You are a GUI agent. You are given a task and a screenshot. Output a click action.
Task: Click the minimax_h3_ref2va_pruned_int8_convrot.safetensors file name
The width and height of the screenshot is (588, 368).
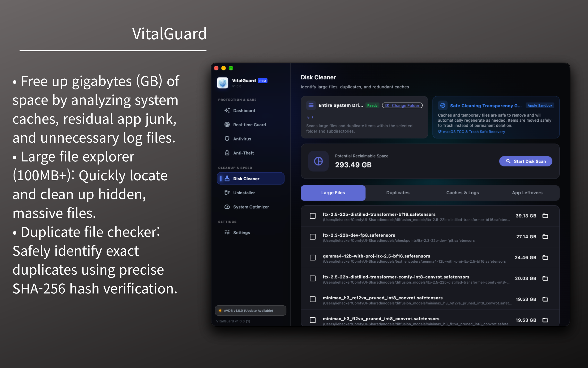[383, 298]
